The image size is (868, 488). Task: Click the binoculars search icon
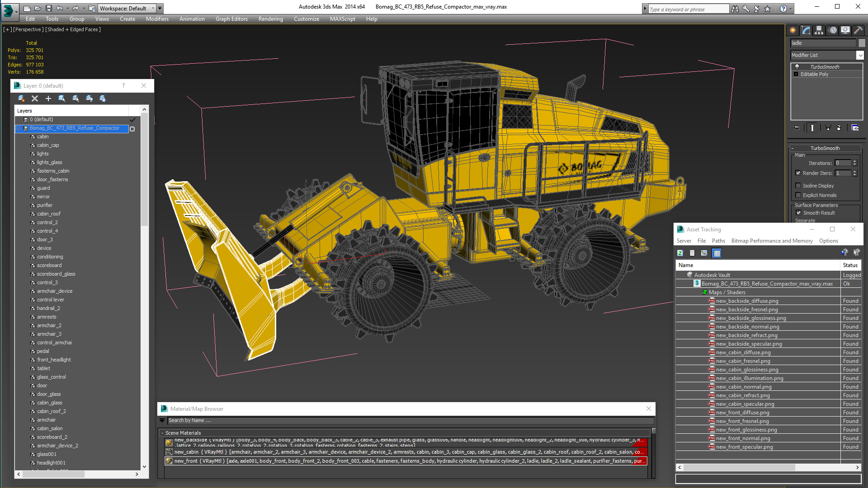735,9
